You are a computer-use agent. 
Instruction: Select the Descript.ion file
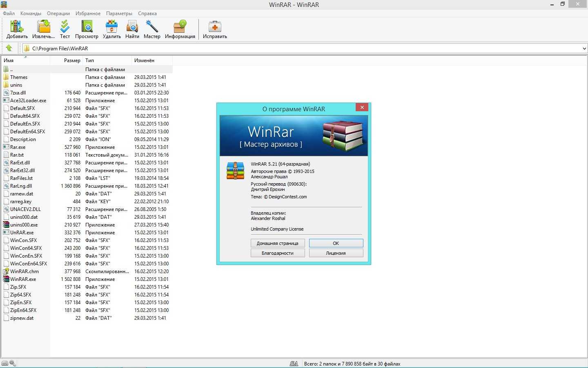(23, 139)
